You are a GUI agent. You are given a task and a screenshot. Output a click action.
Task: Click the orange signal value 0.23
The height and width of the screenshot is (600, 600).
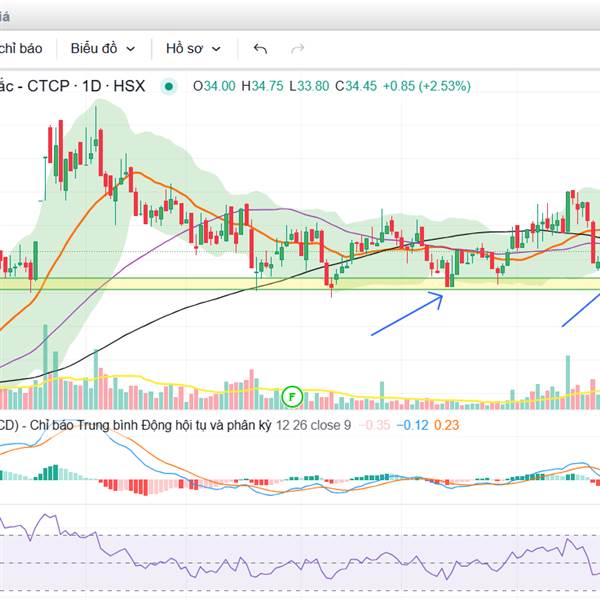[x=447, y=425]
